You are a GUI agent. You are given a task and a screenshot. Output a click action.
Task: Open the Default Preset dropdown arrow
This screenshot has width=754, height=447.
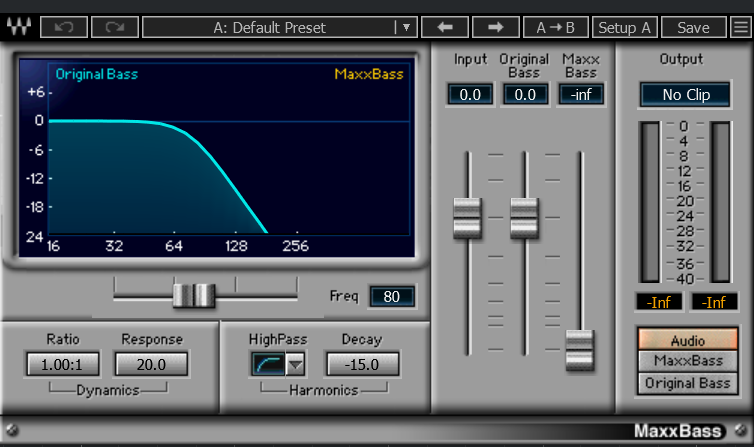406,27
